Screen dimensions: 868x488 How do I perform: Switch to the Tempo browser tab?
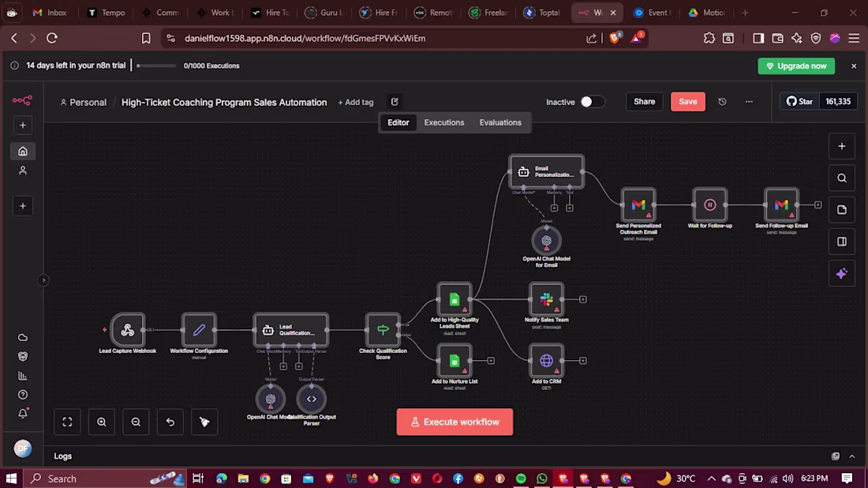107,12
